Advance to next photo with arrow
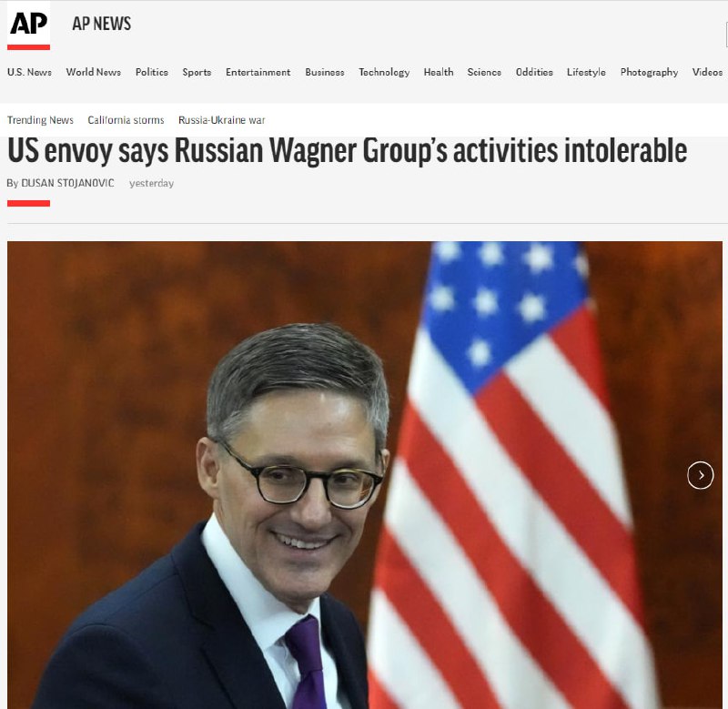Image resolution: width=728 pixels, height=709 pixels. pos(700,475)
